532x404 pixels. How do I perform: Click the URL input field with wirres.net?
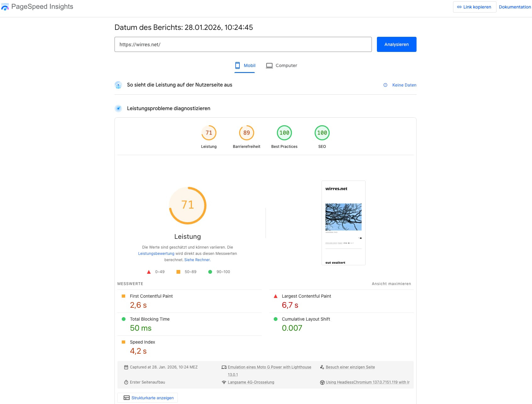coord(243,44)
